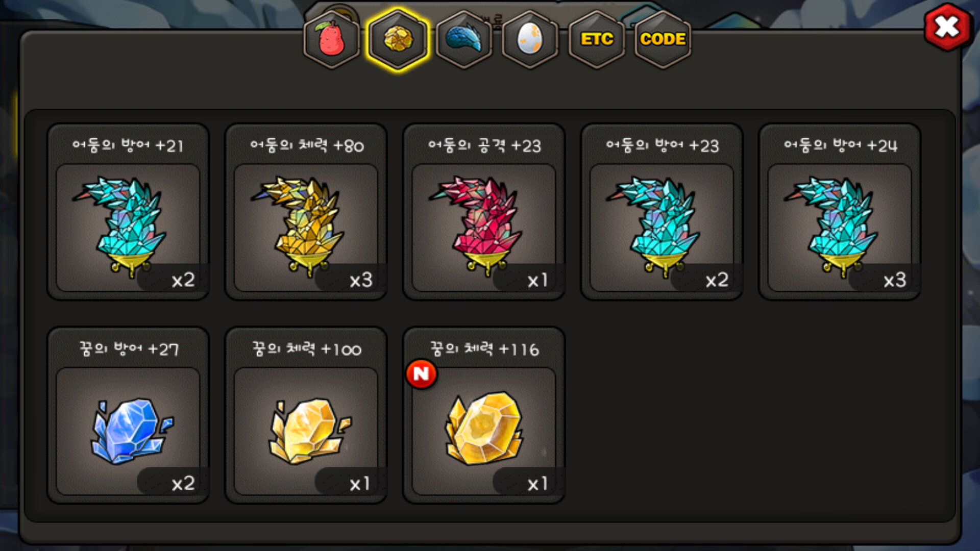Open the spotted egg tab
Image resolution: width=980 pixels, height=551 pixels.
tap(530, 39)
